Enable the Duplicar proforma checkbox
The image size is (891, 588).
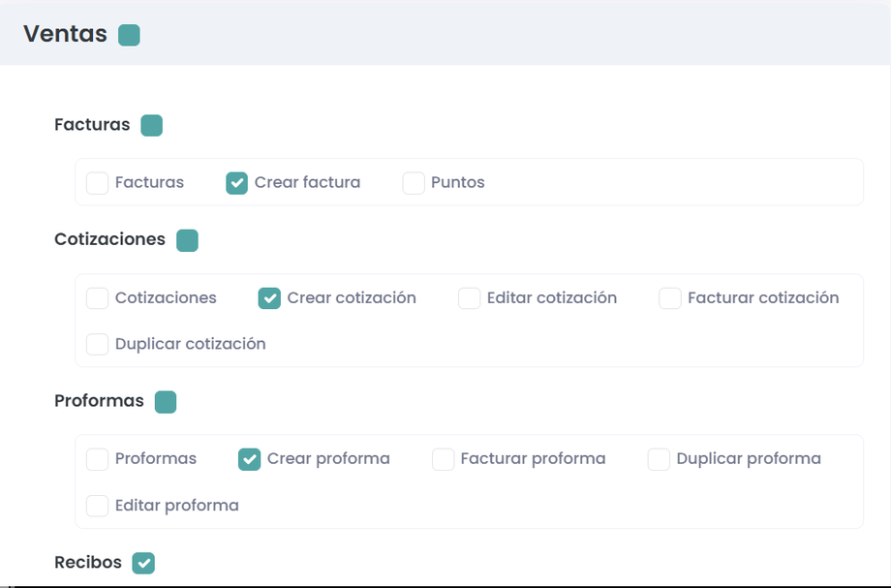point(659,459)
